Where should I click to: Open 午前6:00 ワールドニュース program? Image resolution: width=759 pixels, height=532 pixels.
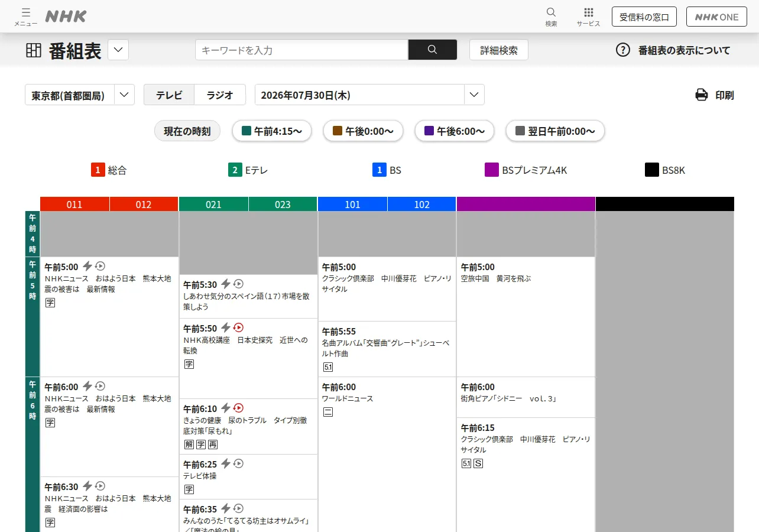387,455
